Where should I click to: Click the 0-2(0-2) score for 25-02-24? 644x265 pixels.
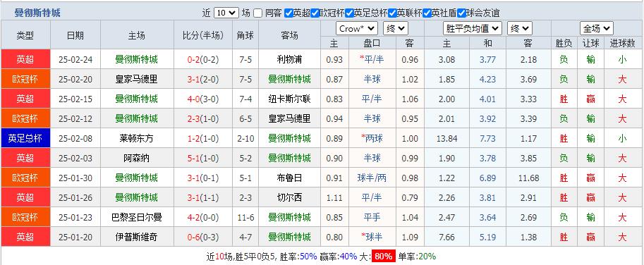pyautogui.click(x=203, y=60)
